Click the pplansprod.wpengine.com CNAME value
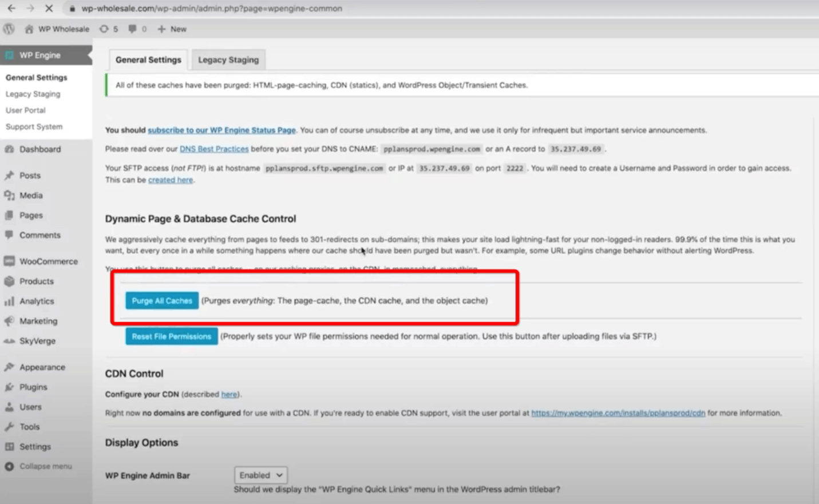The height and width of the screenshot is (504, 819). click(432, 149)
